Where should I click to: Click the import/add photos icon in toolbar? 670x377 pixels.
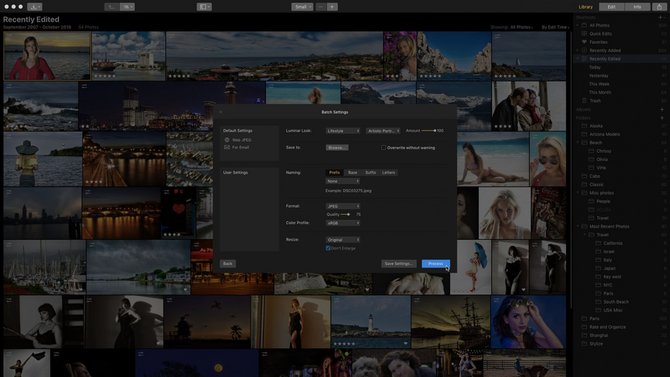pos(34,7)
